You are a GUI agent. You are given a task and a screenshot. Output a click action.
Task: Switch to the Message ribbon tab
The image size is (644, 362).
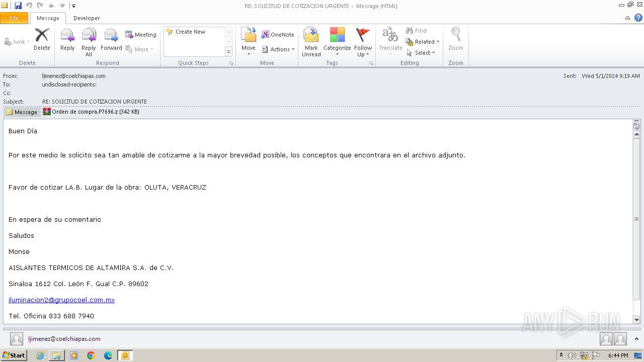[48, 18]
